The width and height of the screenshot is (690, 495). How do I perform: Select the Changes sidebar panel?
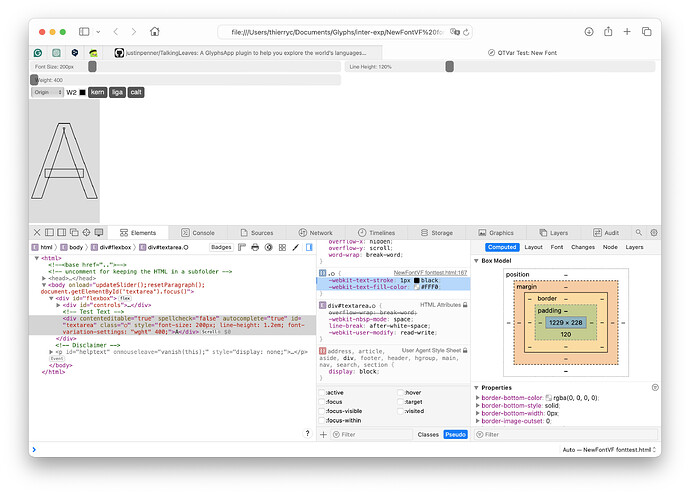(583, 247)
